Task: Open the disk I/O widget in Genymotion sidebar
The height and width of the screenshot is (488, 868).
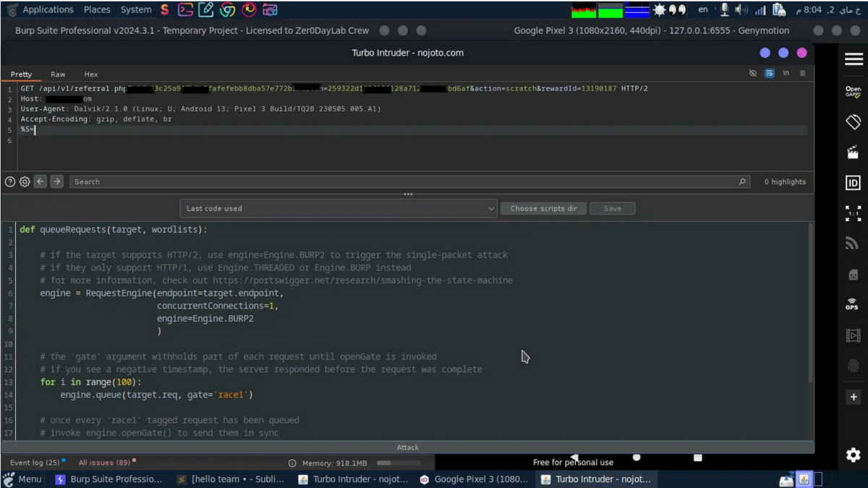Action: coord(854,275)
